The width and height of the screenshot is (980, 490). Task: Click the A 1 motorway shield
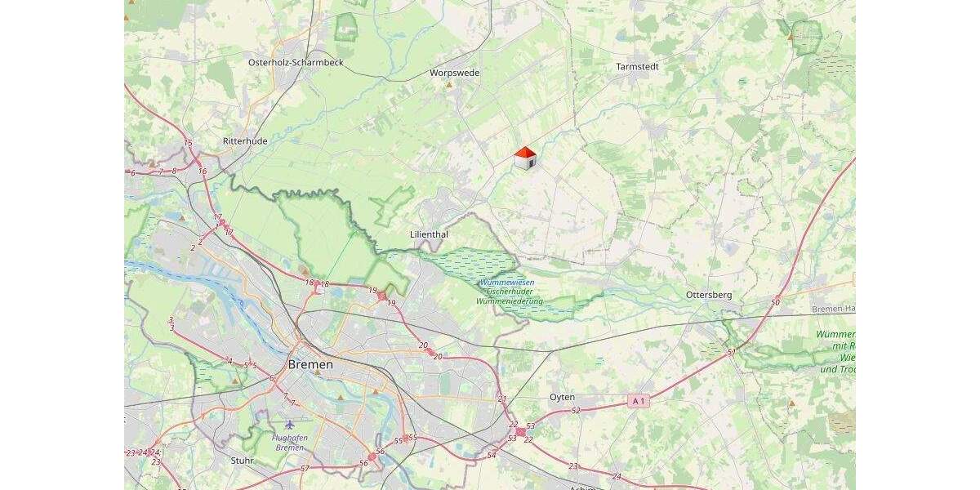(x=639, y=401)
